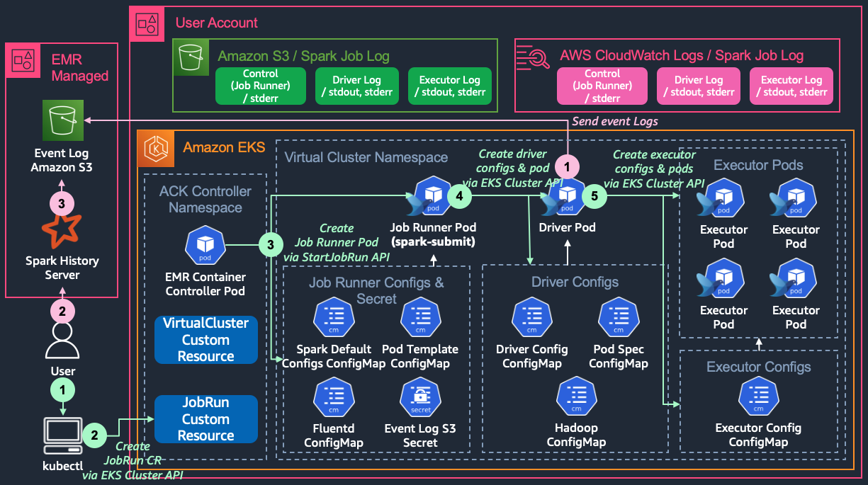Click the Amazon EKS logo icon
The image size is (868, 485).
click(154, 147)
